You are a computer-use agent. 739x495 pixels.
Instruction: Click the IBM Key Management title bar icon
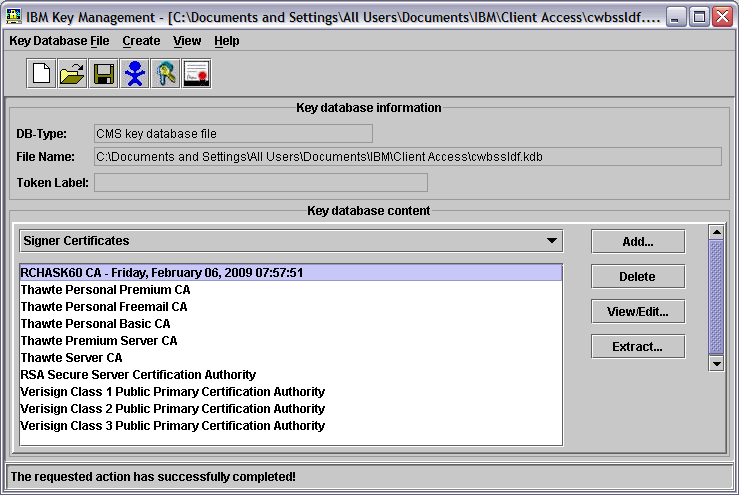[x=13, y=16]
